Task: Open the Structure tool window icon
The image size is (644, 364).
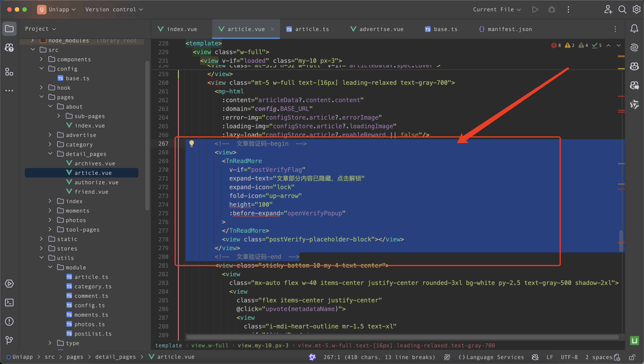Action: click(9, 72)
